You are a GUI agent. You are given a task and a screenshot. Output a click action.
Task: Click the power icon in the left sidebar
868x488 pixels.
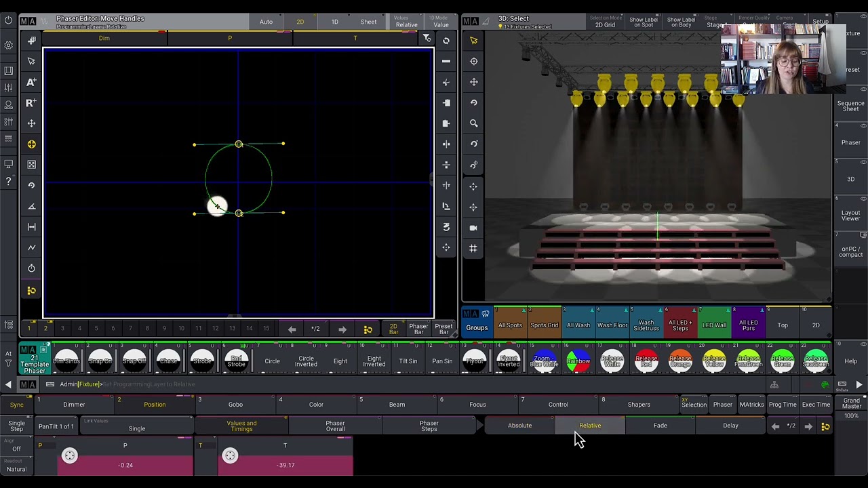(x=8, y=20)
